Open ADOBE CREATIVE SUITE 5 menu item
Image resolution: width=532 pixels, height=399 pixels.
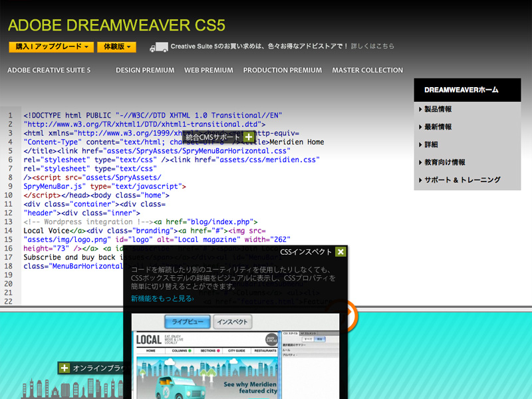[49, 70]
